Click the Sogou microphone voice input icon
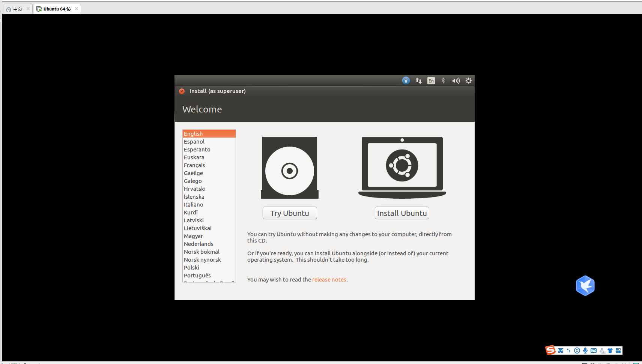Image resolution: width=642 pixels, height=364 pixels. point(585,351)
